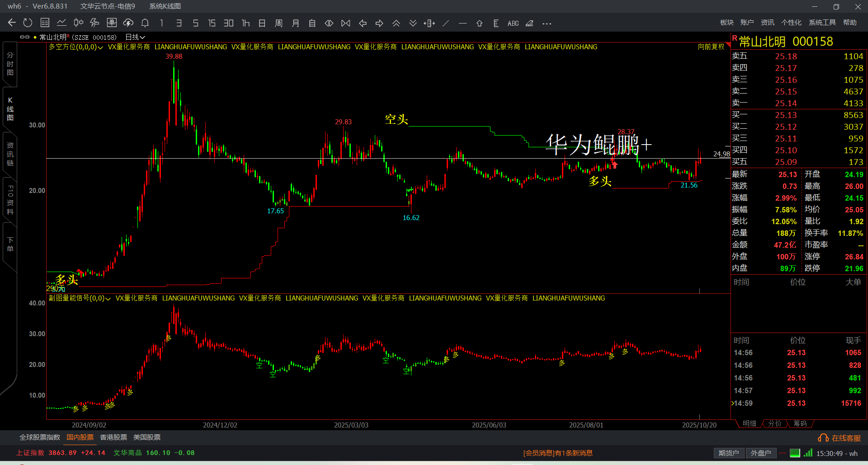Switch to the time-sharing line chart icon
Viewport: 868px width, 465px height.
tap(61, 23)
